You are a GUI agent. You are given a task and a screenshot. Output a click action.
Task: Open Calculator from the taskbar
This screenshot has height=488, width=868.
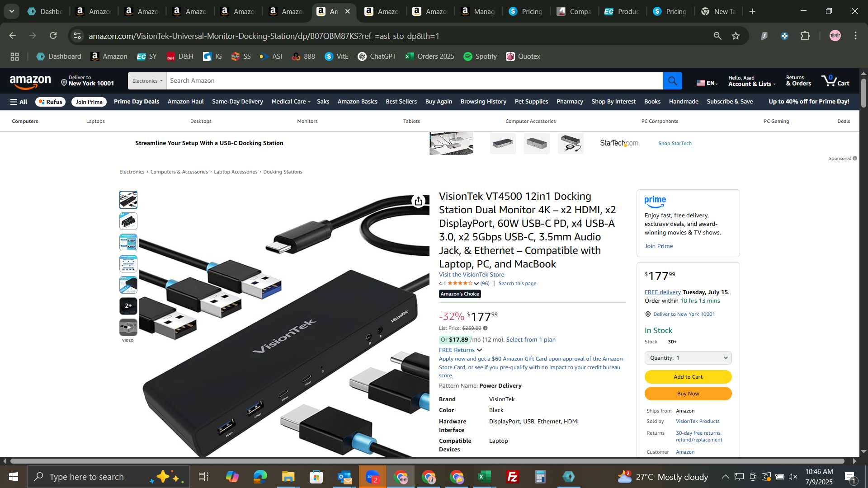(x=540, y=477)
